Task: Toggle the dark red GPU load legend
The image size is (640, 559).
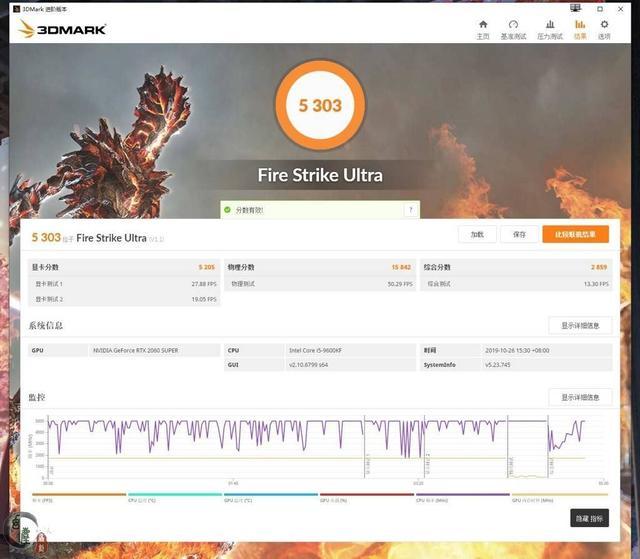Action: [x=367, y=497]
